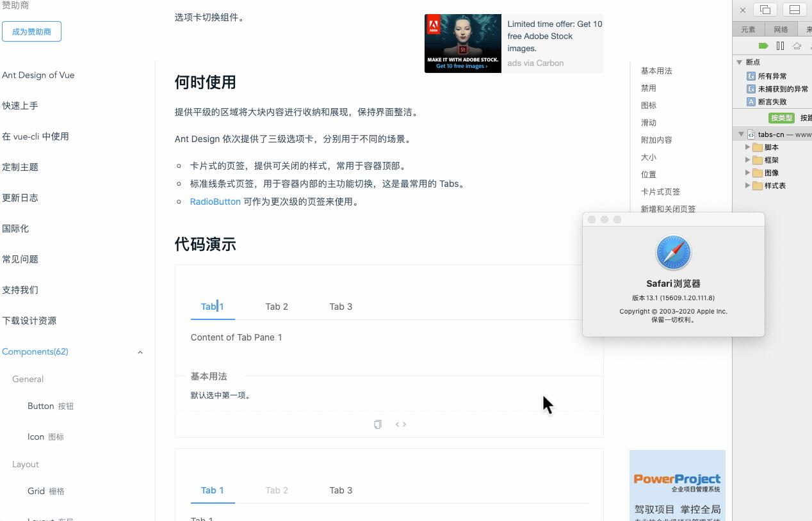Click the 'ads via Carbon' link
812x521 pixels.
[x=535, y=63]
